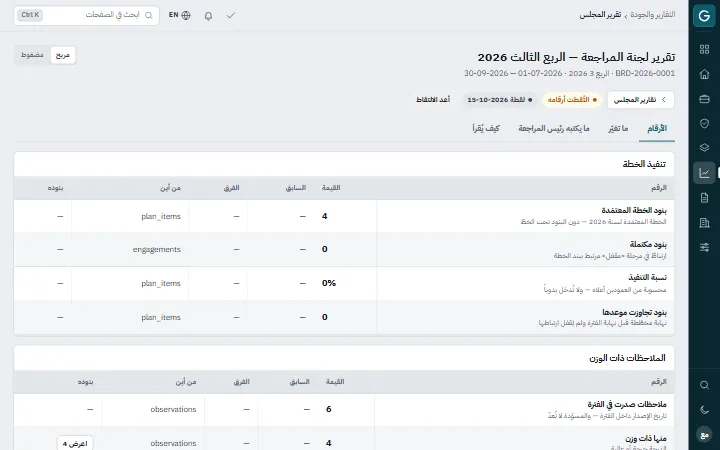Click the BRD-2026-0001 subtitle line

pyautogui.click(x=569, y=73)
